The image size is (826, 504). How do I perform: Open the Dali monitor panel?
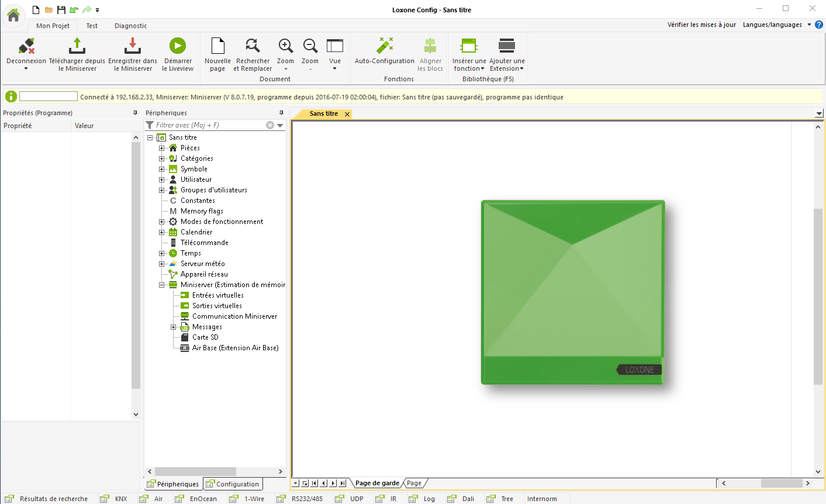[x=462, y=499]
